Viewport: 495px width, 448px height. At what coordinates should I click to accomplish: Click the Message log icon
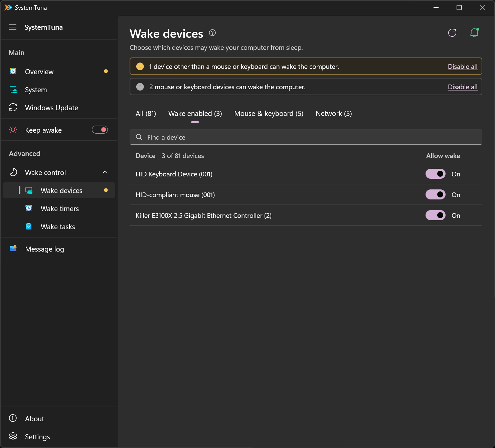(13, 248)
